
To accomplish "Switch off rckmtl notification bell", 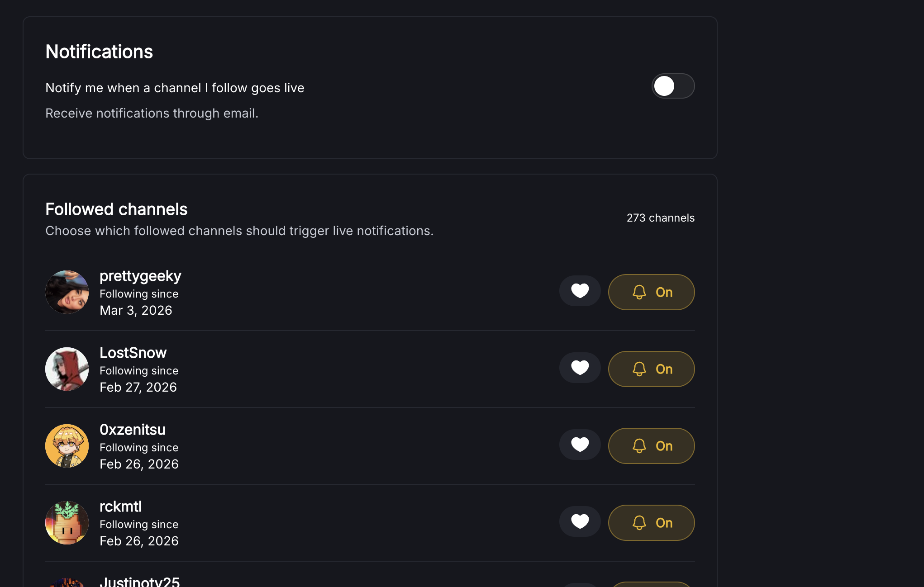I will pyautogui.click(x=651, y=523).
